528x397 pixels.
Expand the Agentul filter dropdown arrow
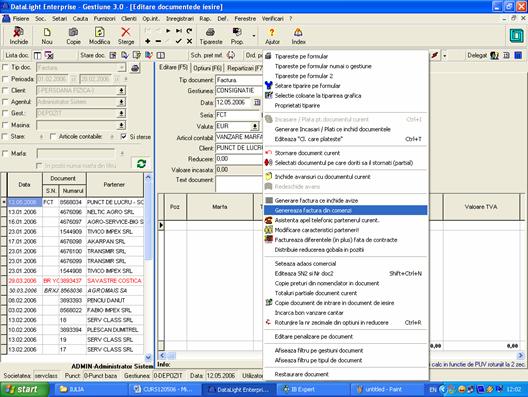121,102
